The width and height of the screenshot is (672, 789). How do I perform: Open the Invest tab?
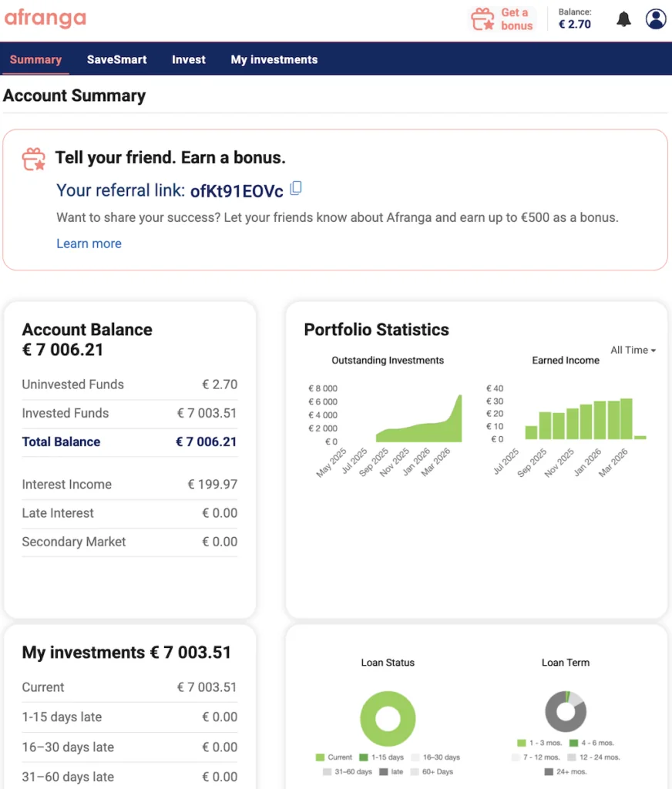188,59
